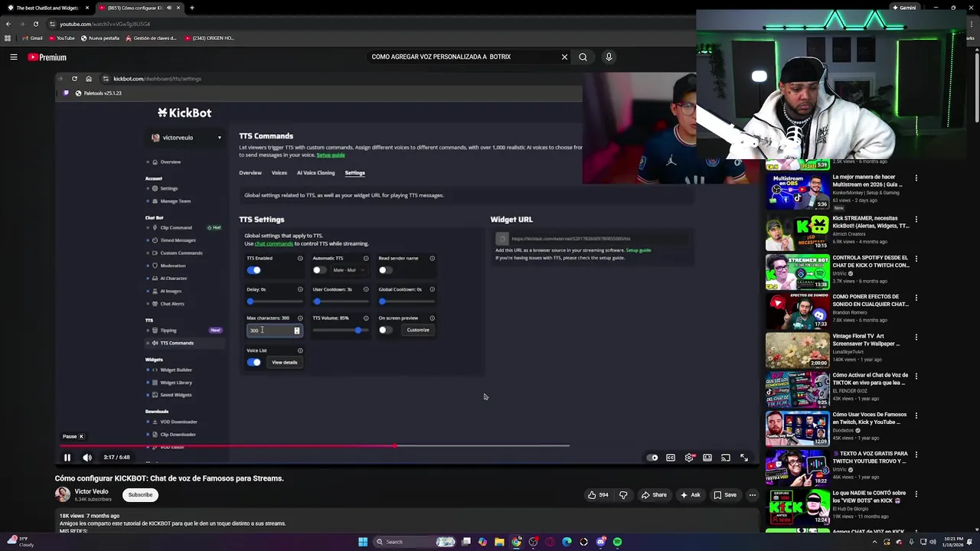Open 'Vintage Floral TV Art' video thumbnail
The width and height of the screenshot is (980, 551).
[797, 350]
